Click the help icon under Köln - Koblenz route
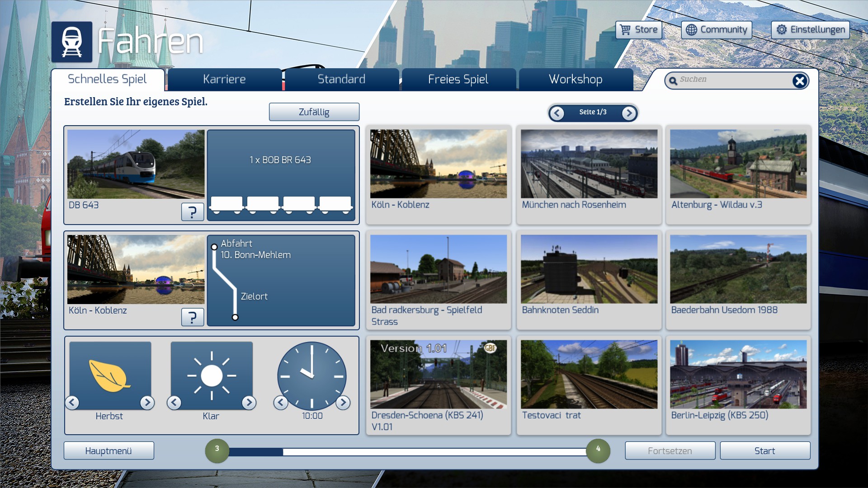Image resolution: width=868 pixels, height=488 pixels. point(192,317)
